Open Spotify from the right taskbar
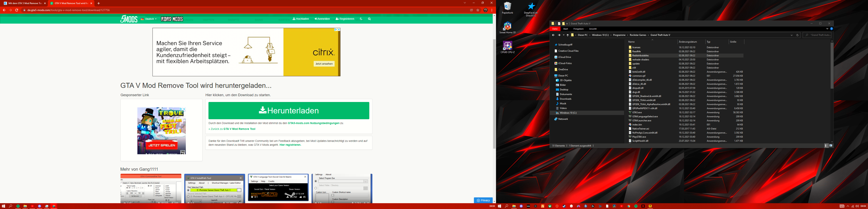This screenshot has width=868, height=209. coord(636,206)
